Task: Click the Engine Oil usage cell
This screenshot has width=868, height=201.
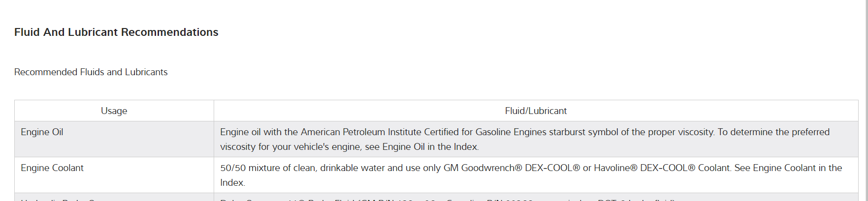Action: coord(42,132)
